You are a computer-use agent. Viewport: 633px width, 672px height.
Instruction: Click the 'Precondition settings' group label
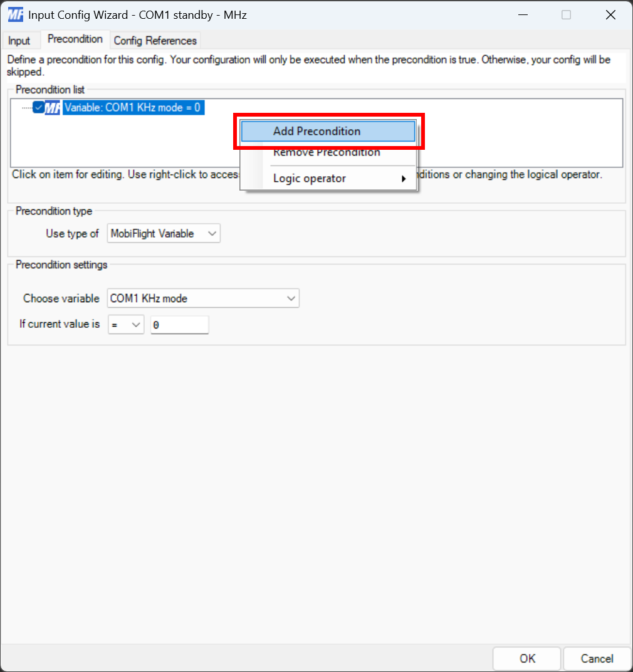[61, 265]
